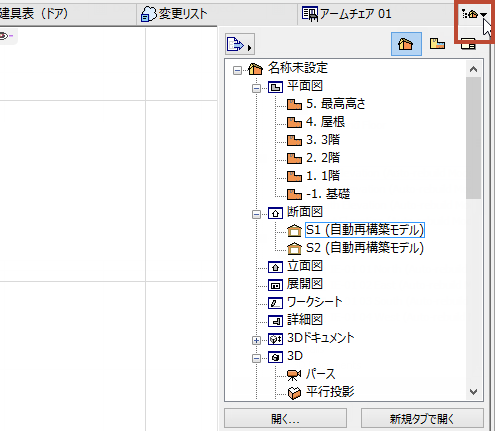Click the 3. 3階 story icon
This screenshot has height=431, width=495.
[294, 140]
